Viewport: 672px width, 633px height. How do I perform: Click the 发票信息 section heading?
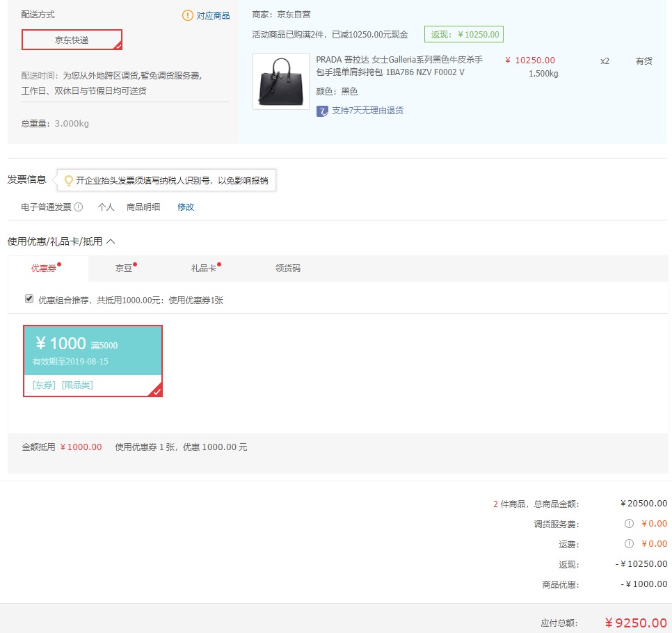pyautogui.click(x=26, y=179)
